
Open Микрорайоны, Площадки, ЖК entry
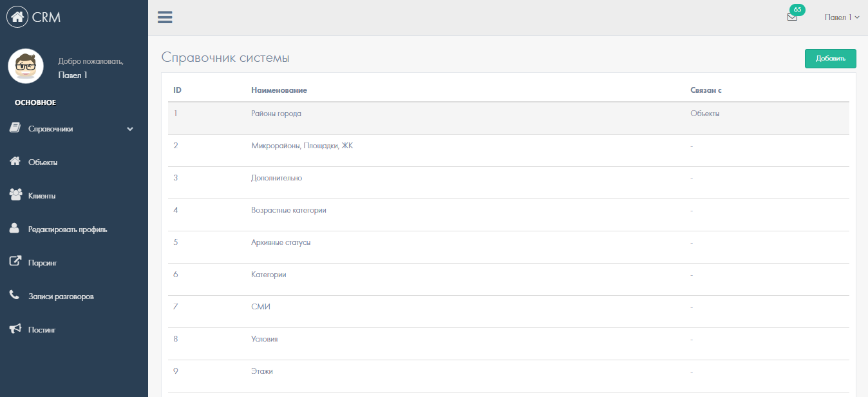point(302,146)
